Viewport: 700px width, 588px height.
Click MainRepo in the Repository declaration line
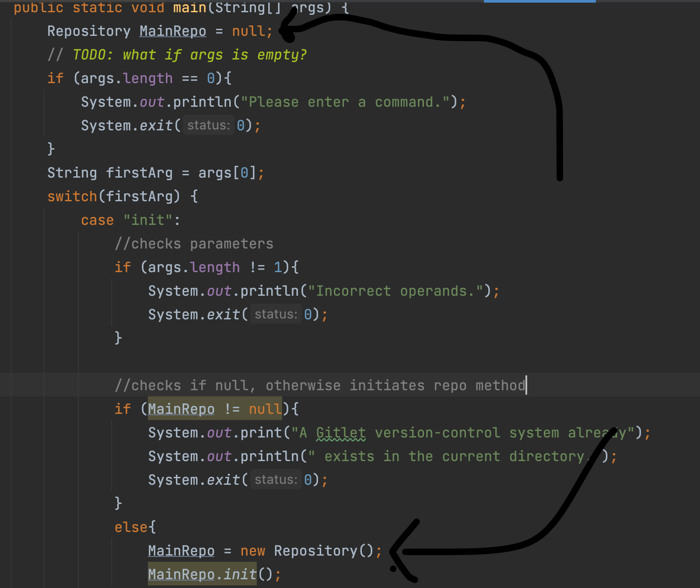(173, 31)
